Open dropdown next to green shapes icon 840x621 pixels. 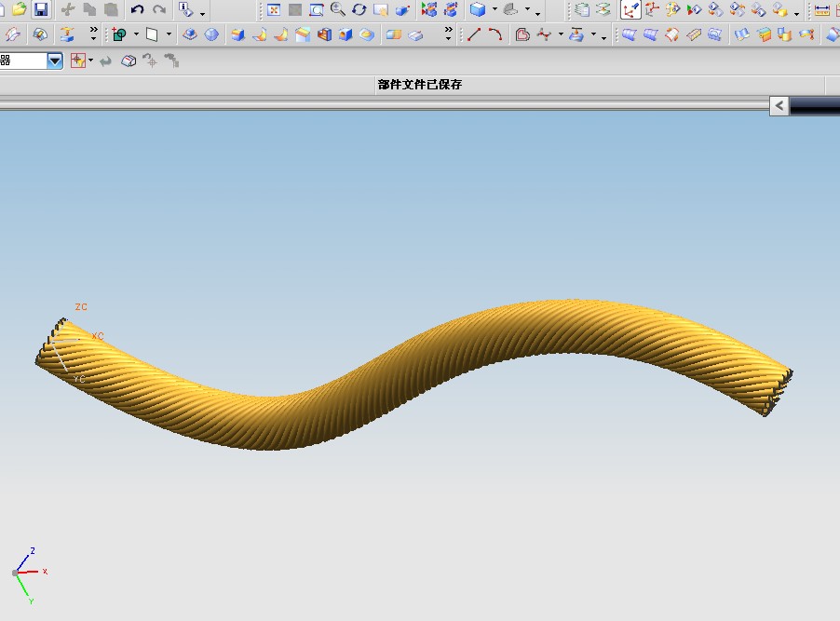[136, 34]
